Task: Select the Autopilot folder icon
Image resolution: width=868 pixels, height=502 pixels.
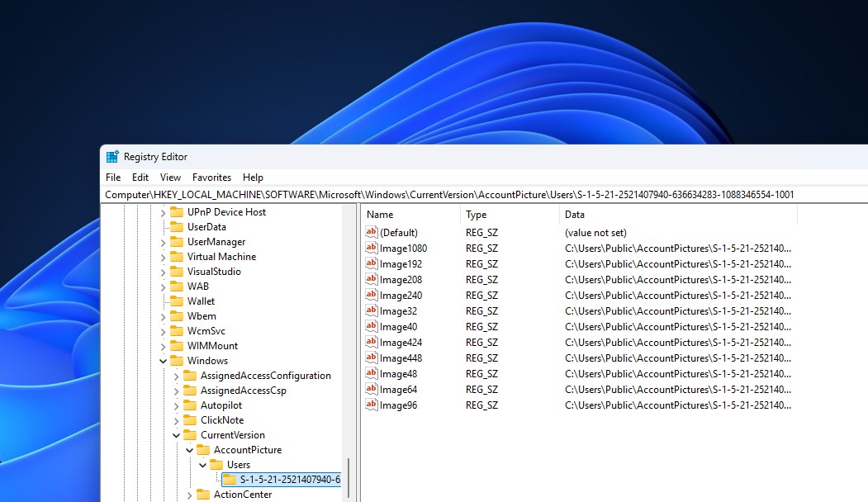Action: pyautogui.click(x=190, y=405)
